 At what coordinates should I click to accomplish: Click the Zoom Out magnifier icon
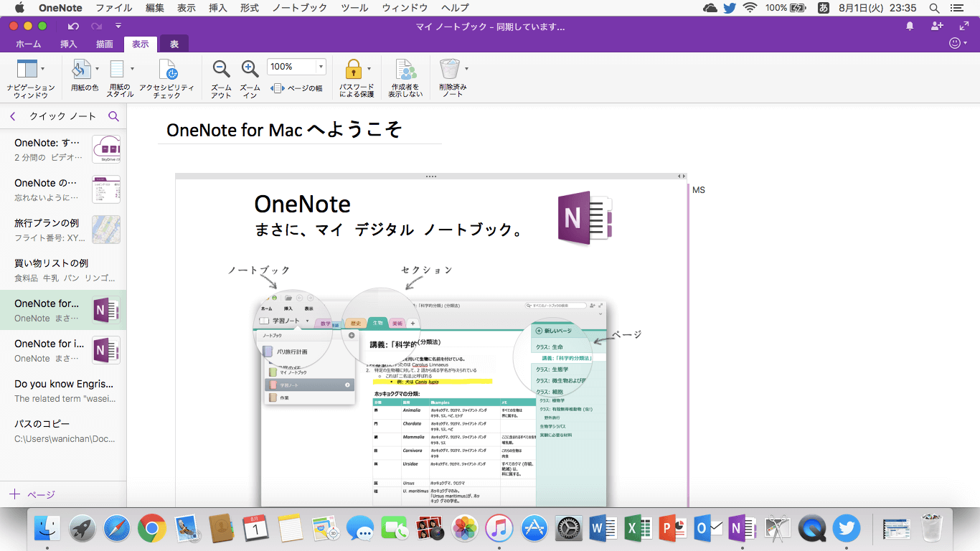click(x=221, y=69)
